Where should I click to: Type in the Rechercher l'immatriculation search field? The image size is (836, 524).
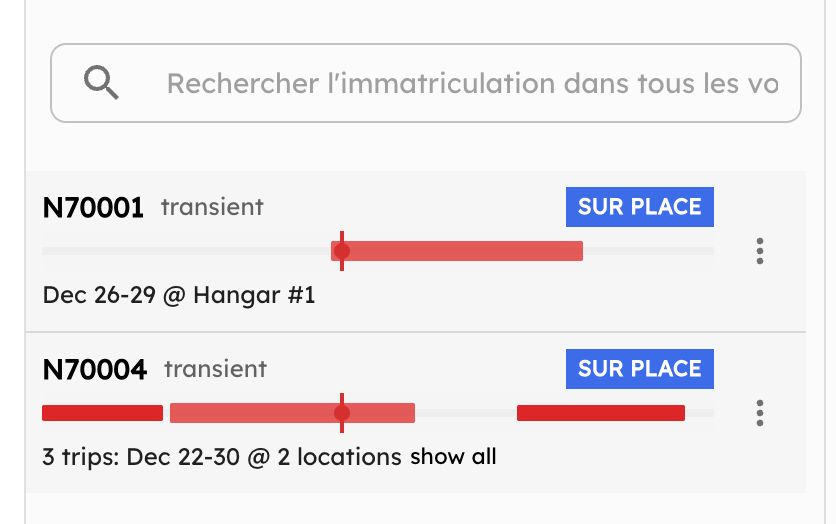(470, 83)
